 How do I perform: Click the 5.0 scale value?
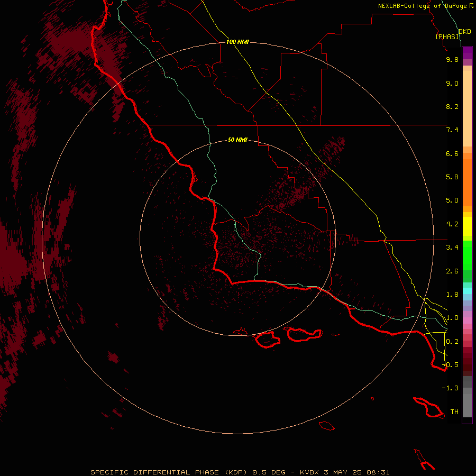point(452,200)
